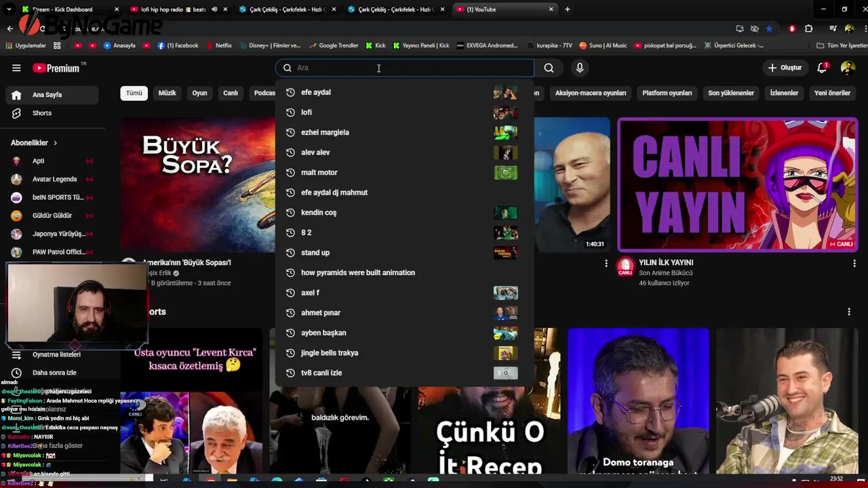This screenshot has height=488, width=868.
Task: Select the Platform oyunları chip
Action: (x=667, y=93)
